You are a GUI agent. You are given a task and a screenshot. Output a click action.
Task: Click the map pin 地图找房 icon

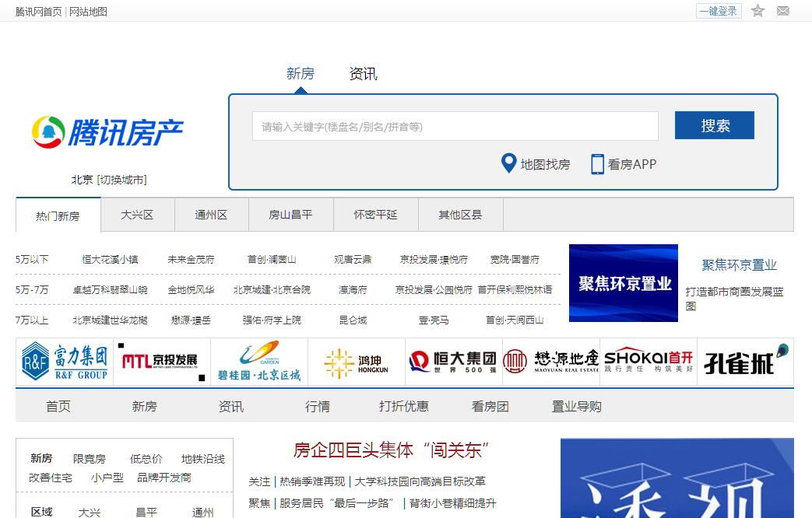pos(508,163)
